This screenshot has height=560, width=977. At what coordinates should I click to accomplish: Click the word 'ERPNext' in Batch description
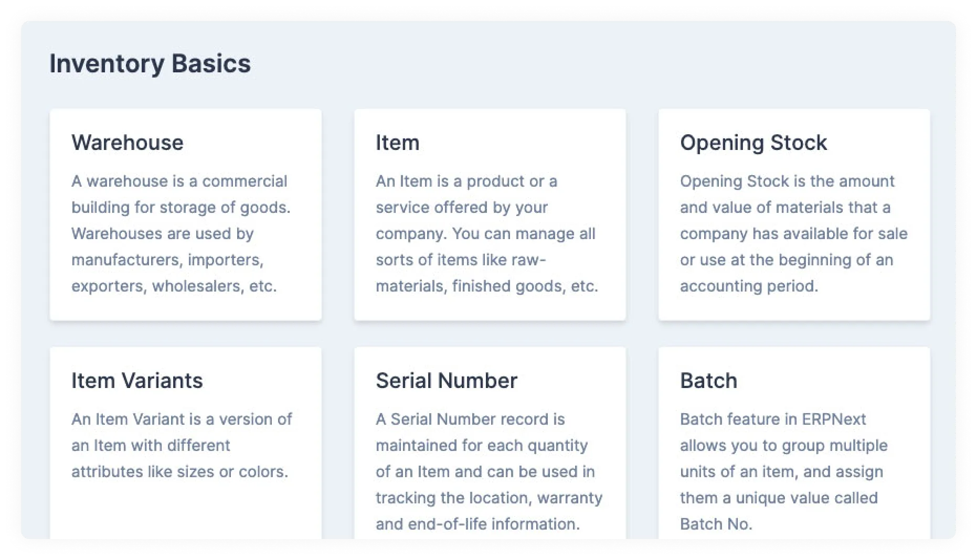(x=834, y=419)
